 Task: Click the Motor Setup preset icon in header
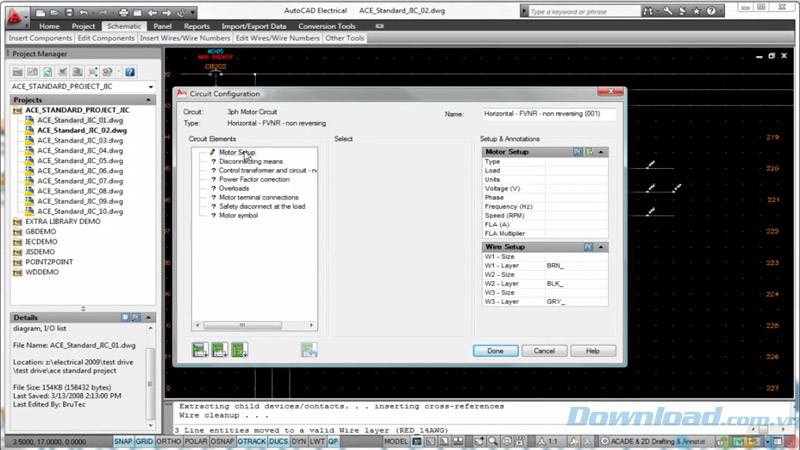click(578, 152)
